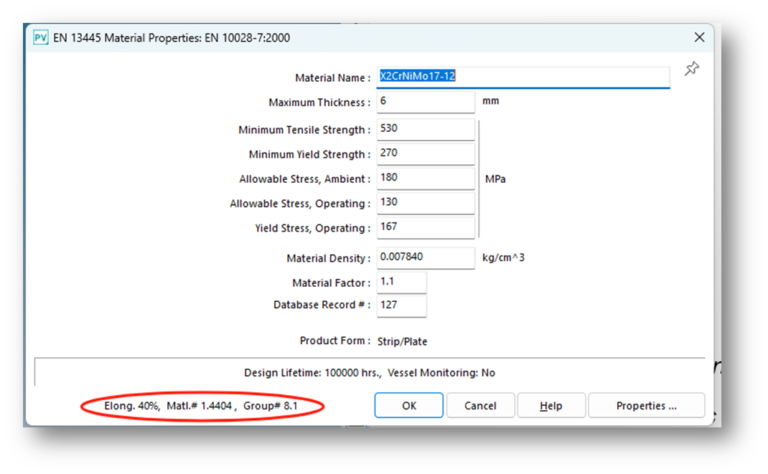The width and height of the screenshot is (768, 474).
Task: Select the Allowable Stress, Operating field
Action: (x=425, y=203)
